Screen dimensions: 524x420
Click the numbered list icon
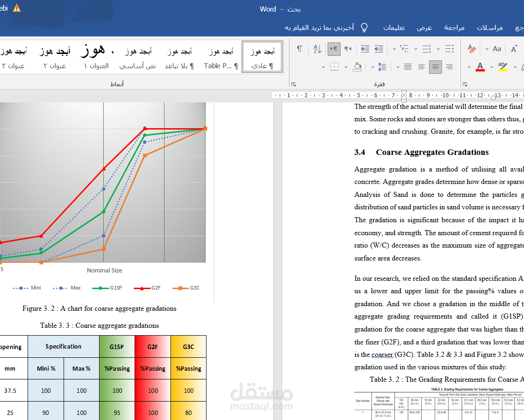pyautogui.click(x=427, y=49)
